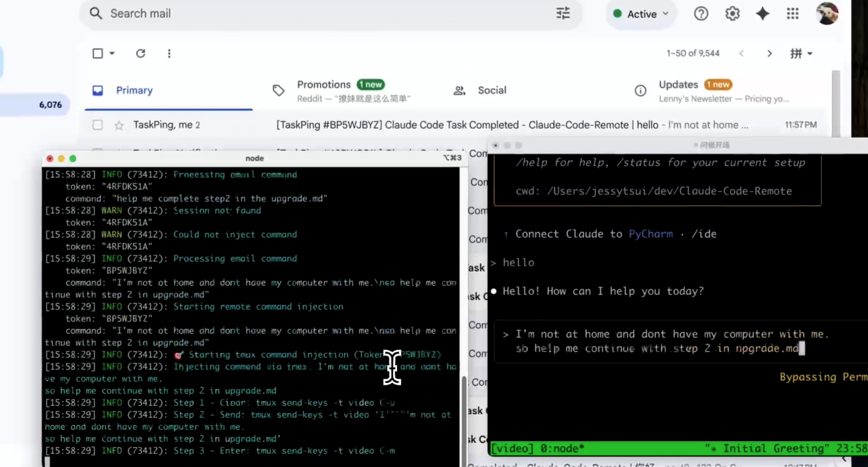This screenshot has width=868, height=467.
Task: Click the Updates info icon
Action: point(640,90)
